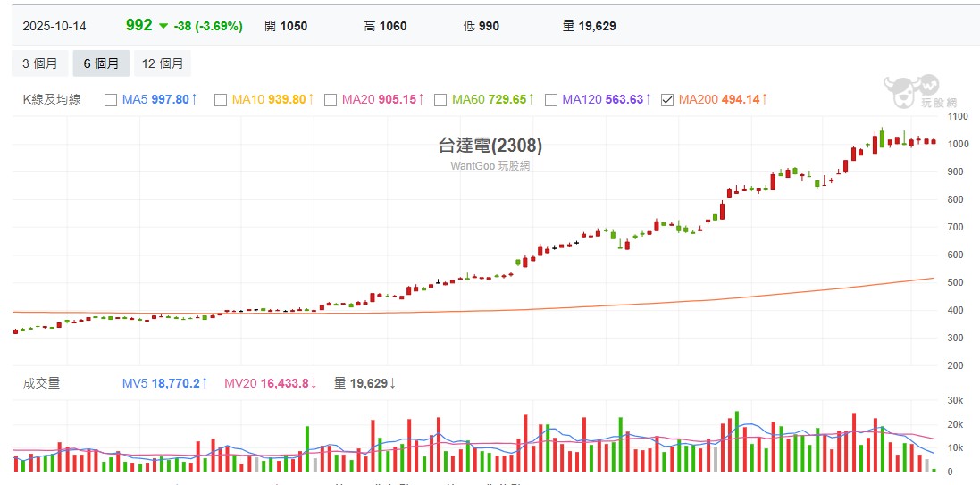Tick the MA60 moving average checkbox
Image resolution: width=980 pixels, height=485 pixels.
point(440,99)
